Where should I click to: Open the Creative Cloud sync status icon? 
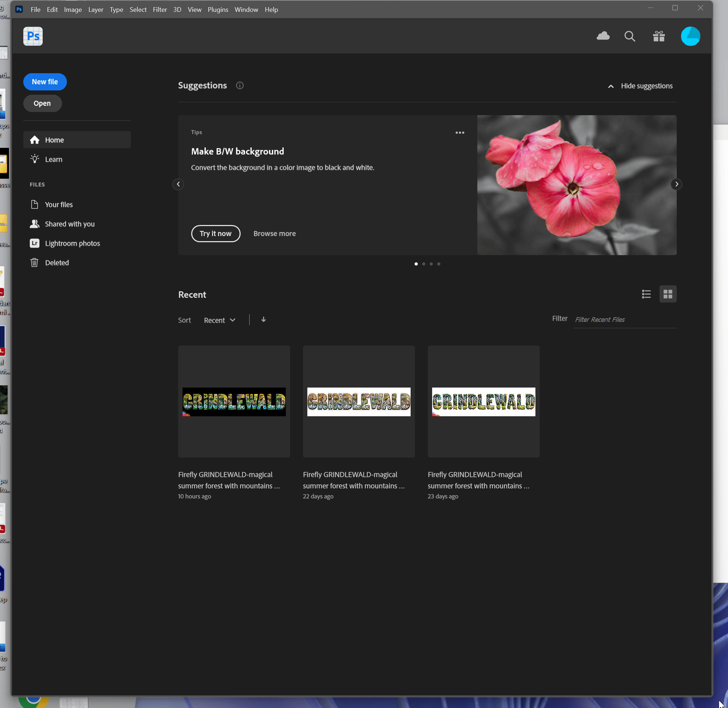[603, 36]
